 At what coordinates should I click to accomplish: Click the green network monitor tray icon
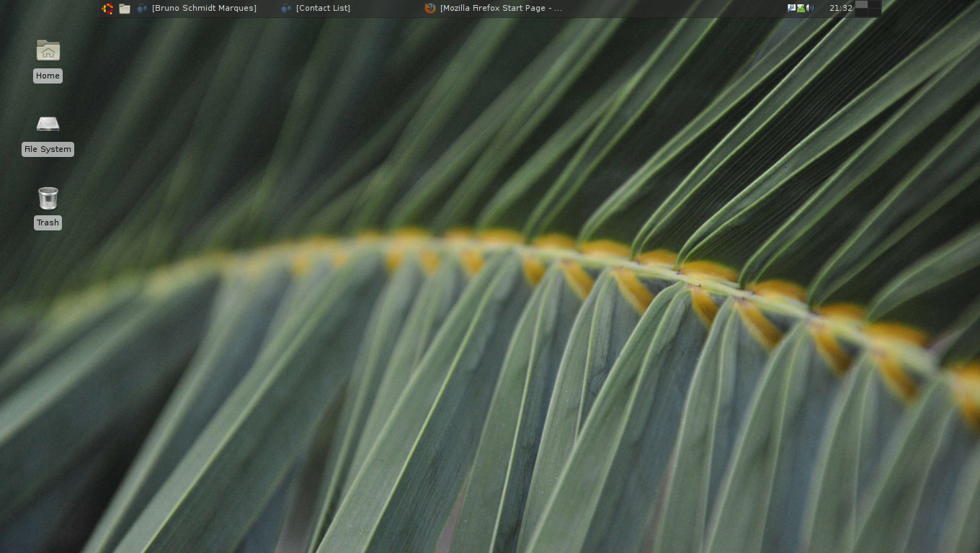pos(801,8)
